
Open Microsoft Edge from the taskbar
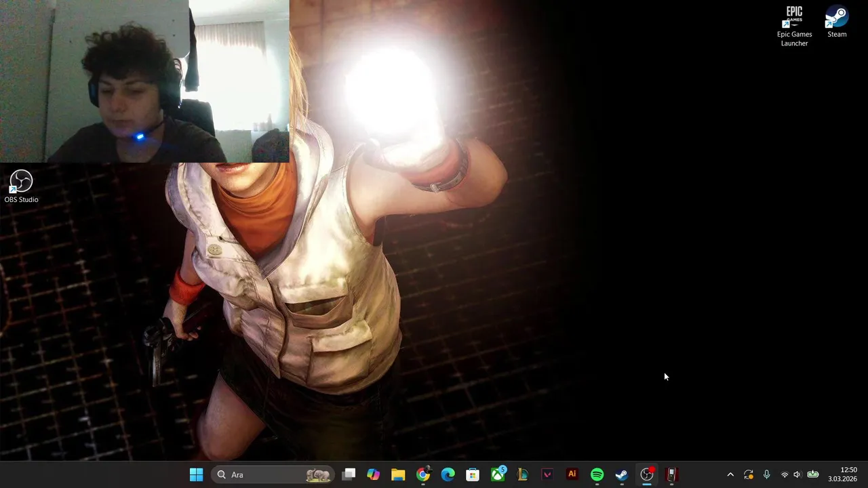[448, 474]
